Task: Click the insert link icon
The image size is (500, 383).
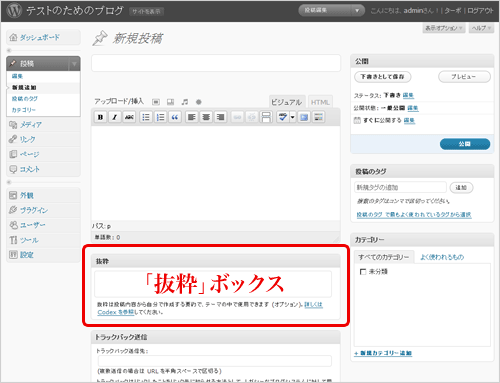Action: (237, 117)
